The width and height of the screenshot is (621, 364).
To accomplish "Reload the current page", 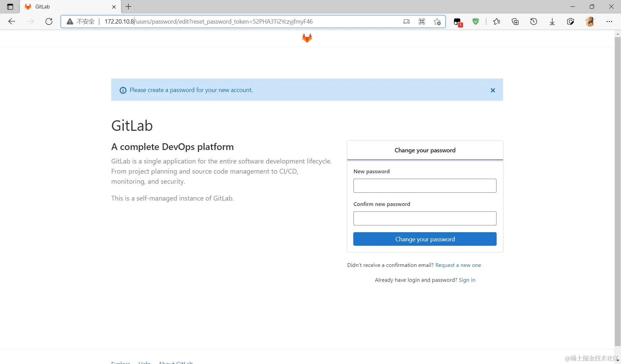I will coord(49,22).
